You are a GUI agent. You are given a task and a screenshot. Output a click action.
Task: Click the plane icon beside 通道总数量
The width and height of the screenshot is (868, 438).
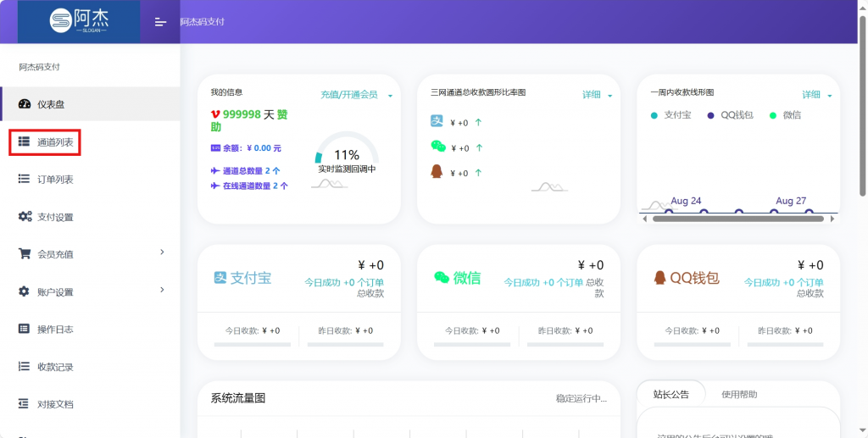tap(215, 171)
